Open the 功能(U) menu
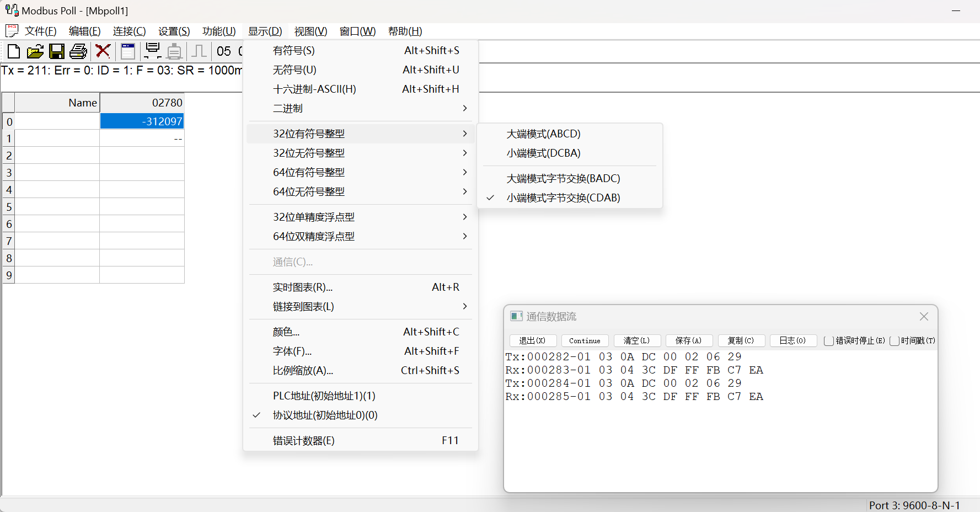Image resolution: width=980 pixels, height=512 pixels. (219, 31)
